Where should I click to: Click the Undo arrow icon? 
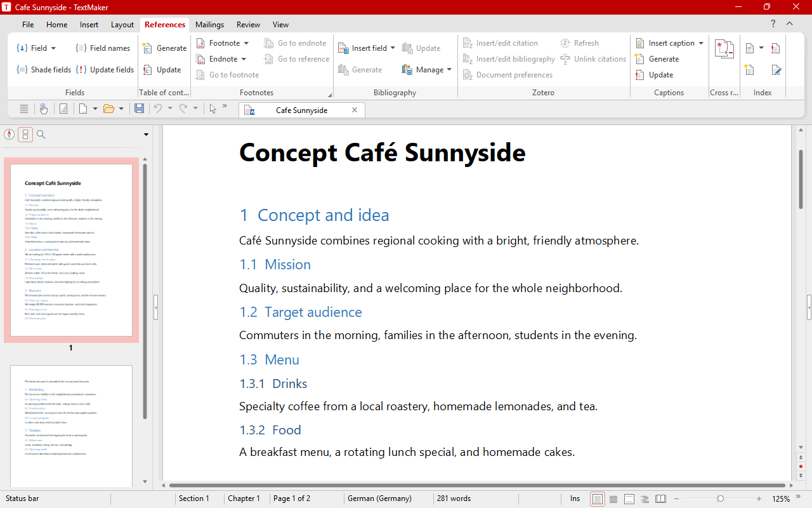[x=159, y=109]
